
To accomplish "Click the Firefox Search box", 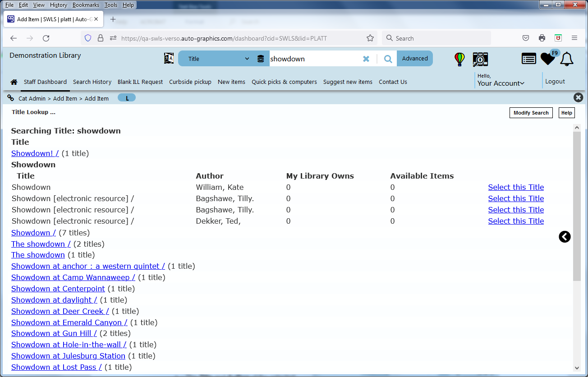I will [436, 38].
